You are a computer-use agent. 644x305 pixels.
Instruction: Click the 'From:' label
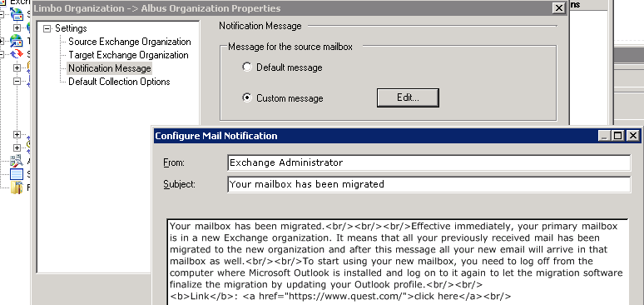pos(174,162)
